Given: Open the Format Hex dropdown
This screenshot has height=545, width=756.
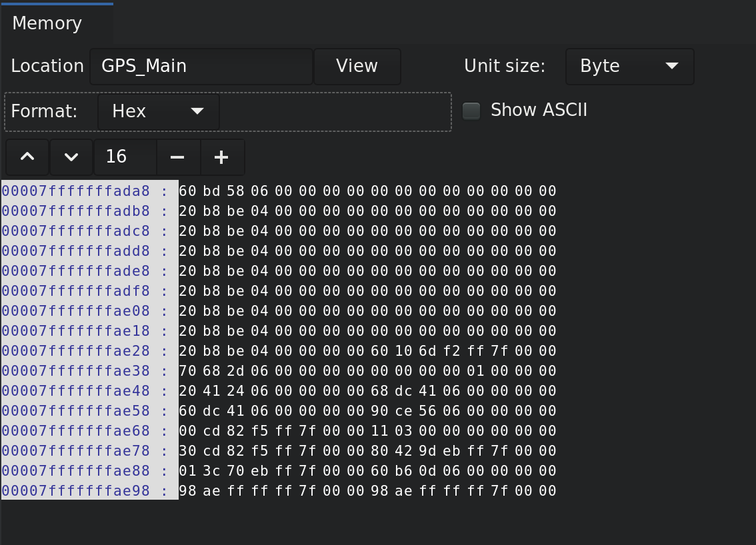Looking at the screenshot, I should [158, 111].
